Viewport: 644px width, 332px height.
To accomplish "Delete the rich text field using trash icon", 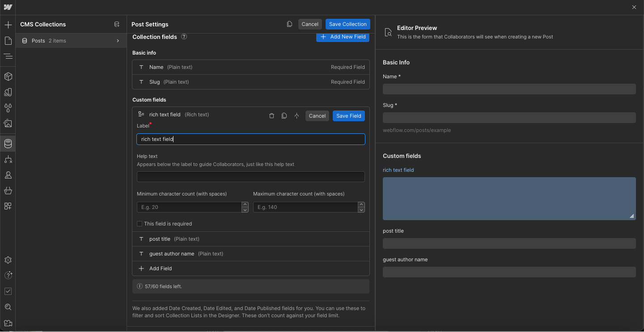I will click(x=272, y=115).
